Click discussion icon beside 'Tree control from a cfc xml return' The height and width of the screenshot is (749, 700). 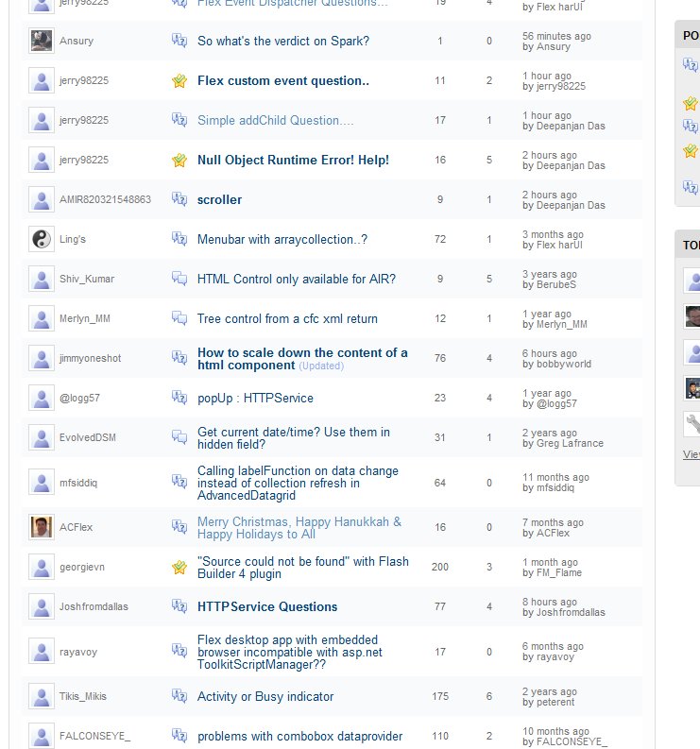pos(179,317)
